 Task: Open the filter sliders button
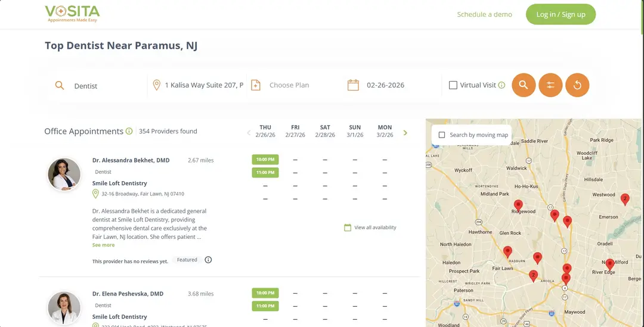(550, 85)
